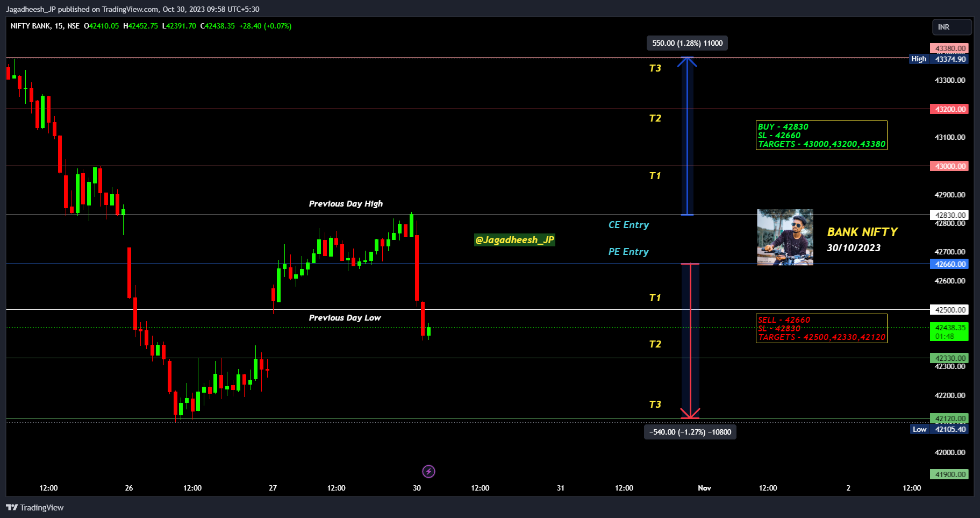Click the 30/10/2023 date text

point(854,248)
